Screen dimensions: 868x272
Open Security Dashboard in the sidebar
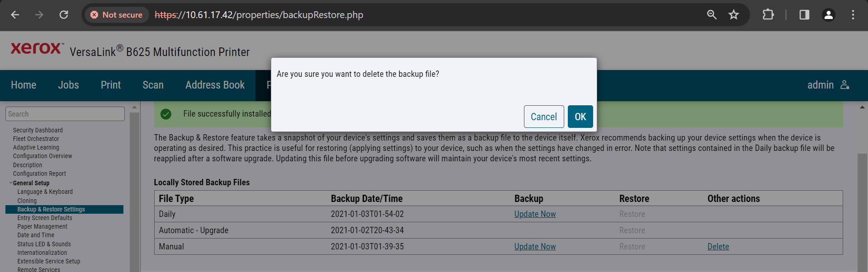click(x=38, y=130)
